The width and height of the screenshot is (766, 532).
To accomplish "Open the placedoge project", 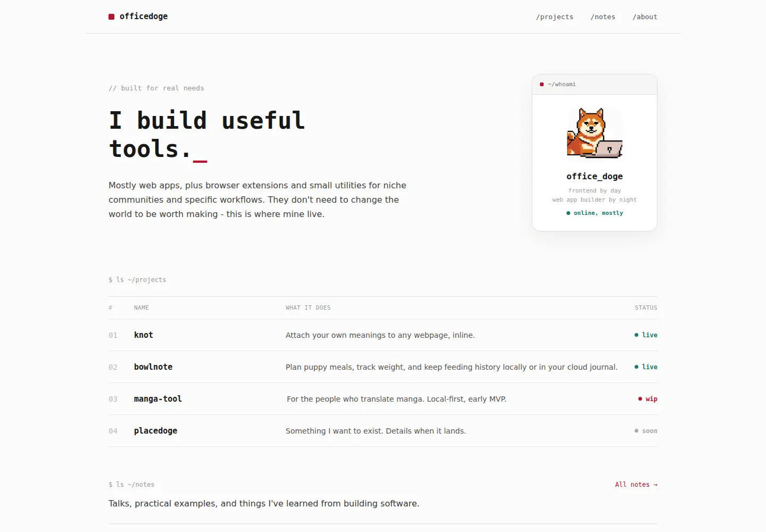I will (156, 431).
